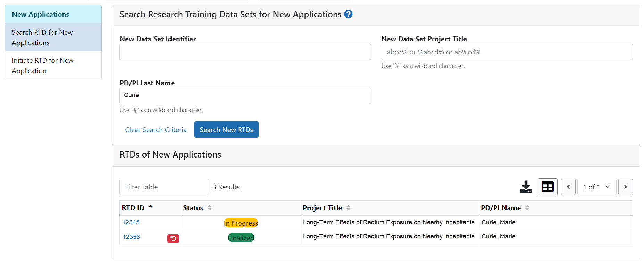
Task: Toggle the table grid view icon
Action: pos(547,187)
